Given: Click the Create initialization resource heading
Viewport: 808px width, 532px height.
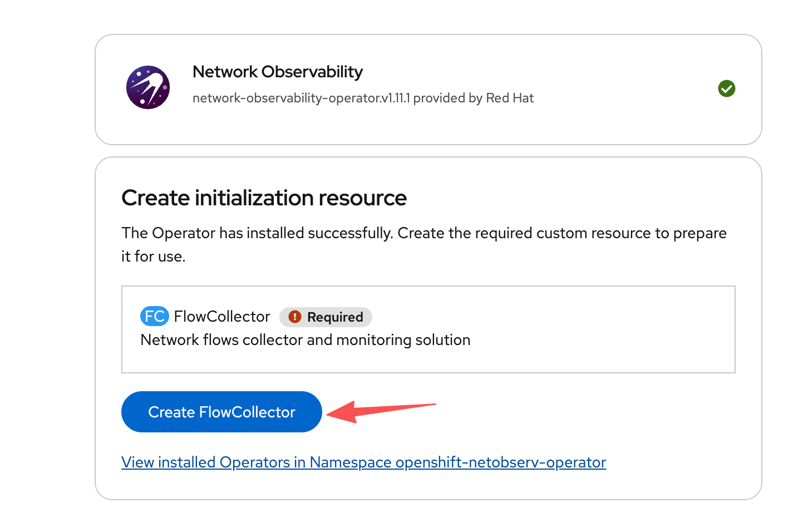Looking at the screenshot, I should click(x=264, y=198).
